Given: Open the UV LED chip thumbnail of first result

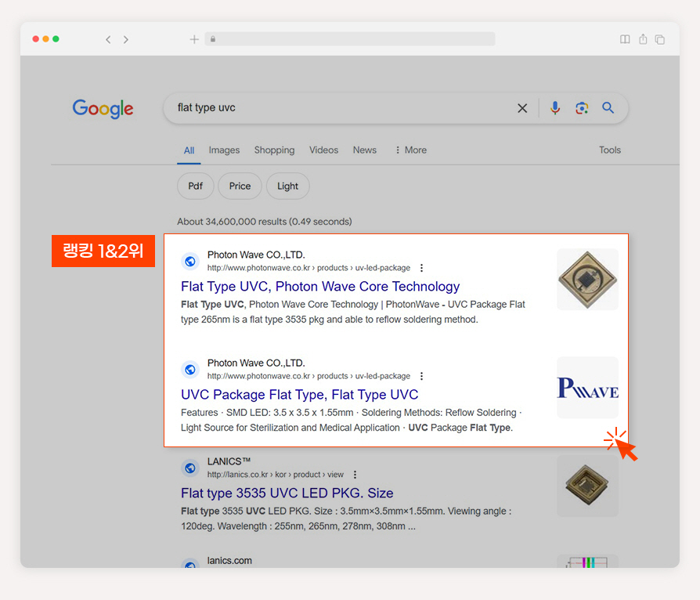Looking at the screenshot, I should click(x=587, y=279).
